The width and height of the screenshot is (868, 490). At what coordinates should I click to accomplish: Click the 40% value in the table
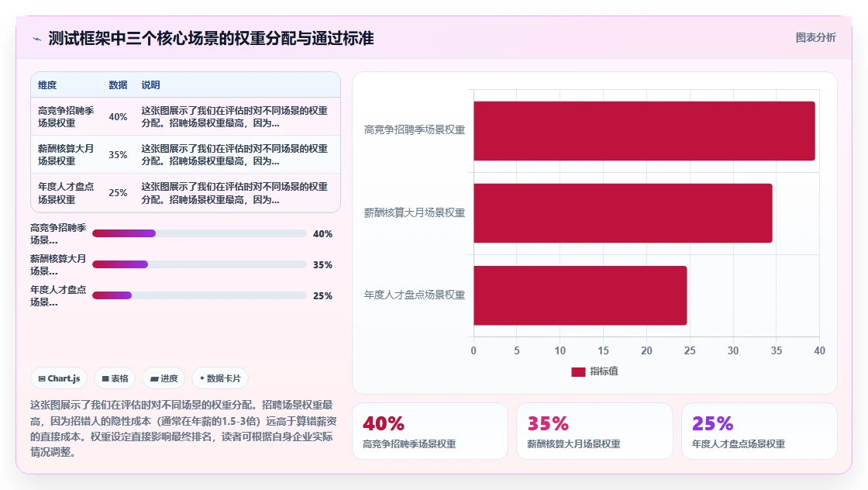(118, 117)
